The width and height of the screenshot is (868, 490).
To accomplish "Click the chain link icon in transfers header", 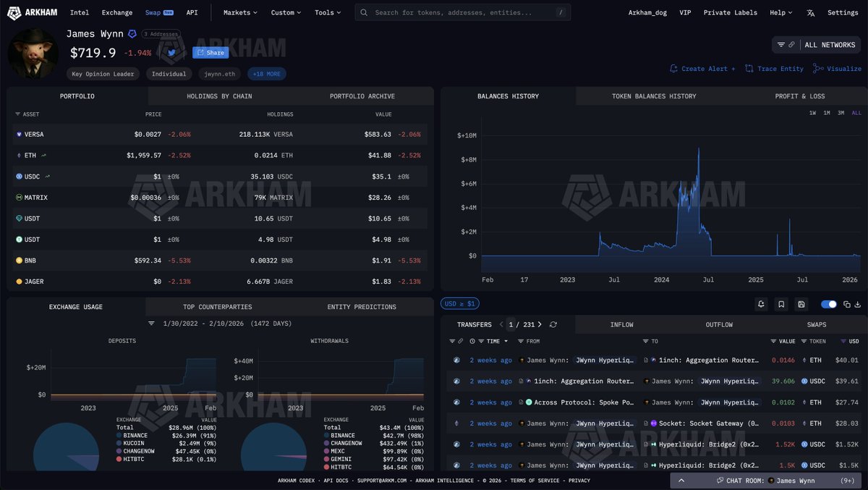I will (461, 341).
